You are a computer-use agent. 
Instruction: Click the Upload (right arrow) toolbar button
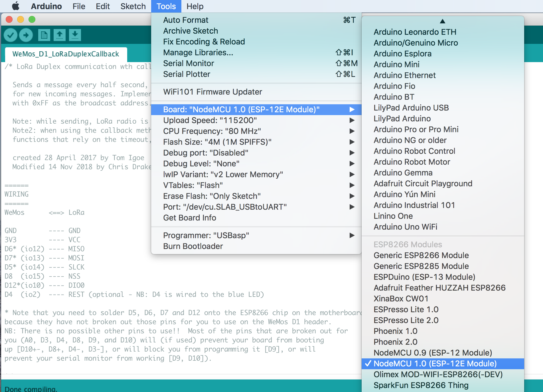[26, 35]
